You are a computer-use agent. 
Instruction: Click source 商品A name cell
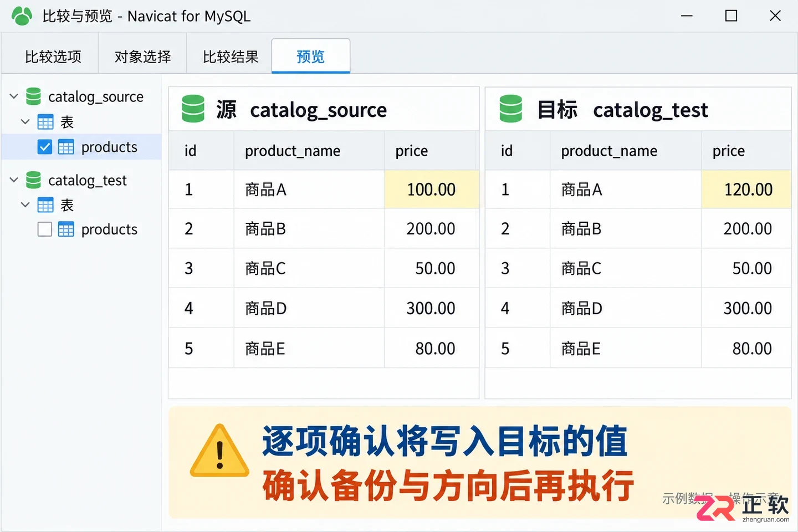(x=309, y=190)
